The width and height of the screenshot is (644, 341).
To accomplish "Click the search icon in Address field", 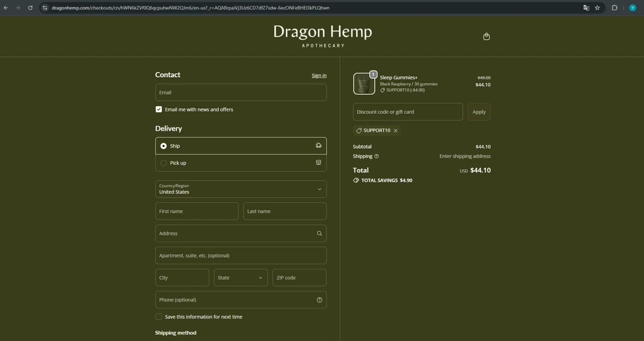I will 319,233.
